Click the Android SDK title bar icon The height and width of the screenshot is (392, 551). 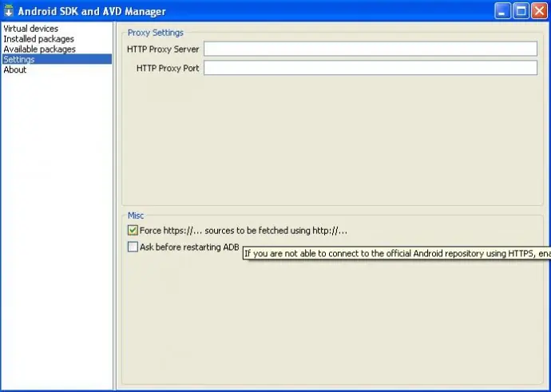[x=9, y=11]
